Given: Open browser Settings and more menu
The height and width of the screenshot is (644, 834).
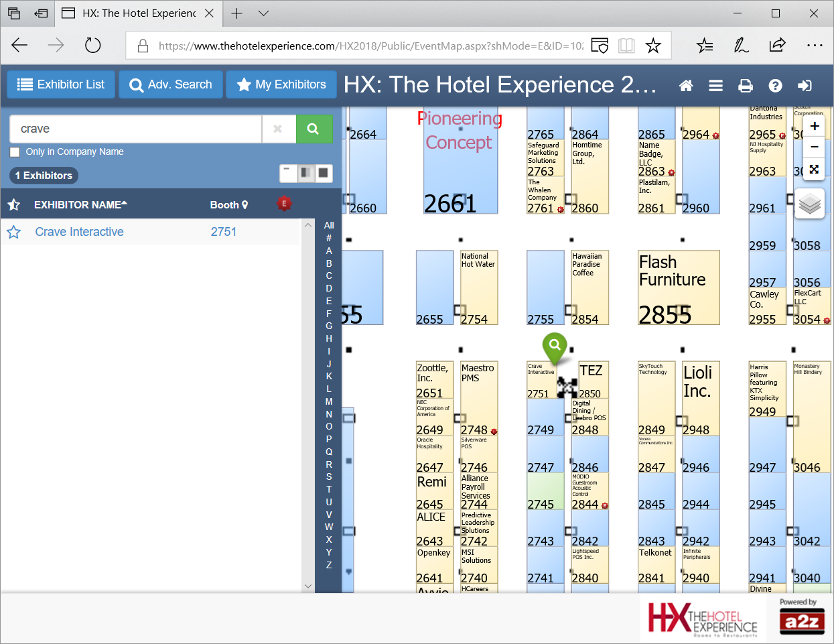Looking at the screenshot, I should [815, 46].
